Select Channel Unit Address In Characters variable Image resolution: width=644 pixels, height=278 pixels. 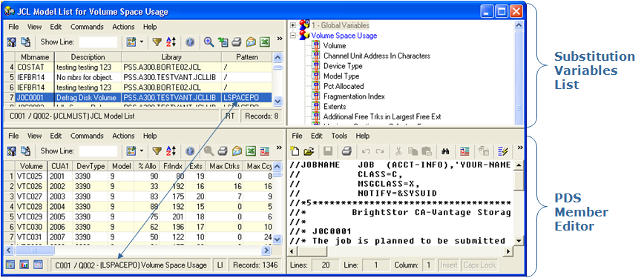click(x=377, y=56)
